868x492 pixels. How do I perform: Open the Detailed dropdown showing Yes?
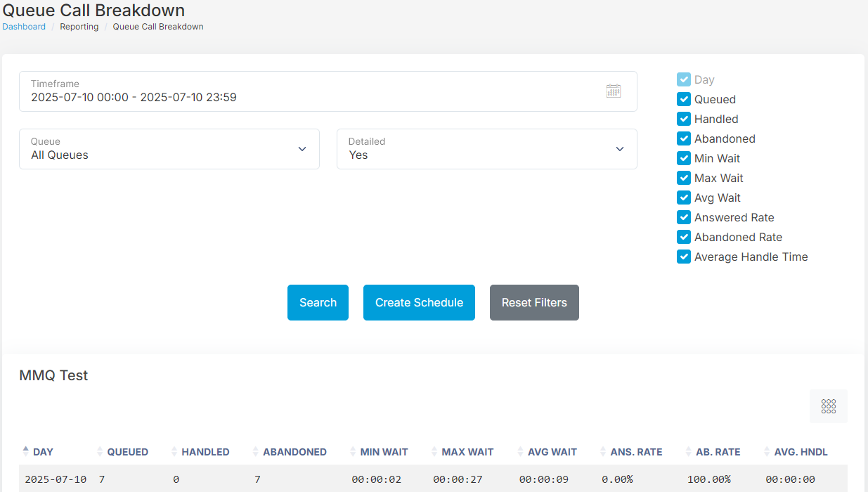tap(487, 149)
